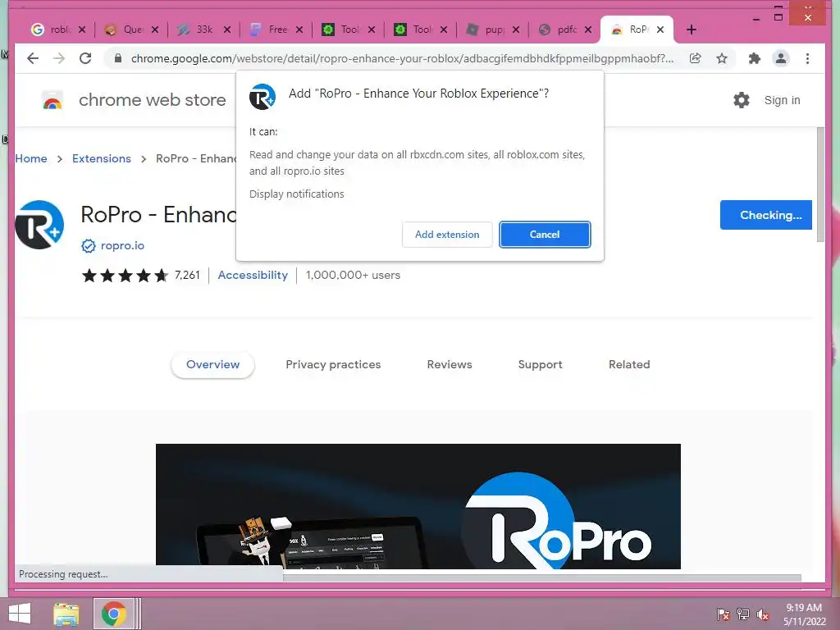Click the page vertical scrollbar
The image size is (840, 630).
(x=820, y=185)
